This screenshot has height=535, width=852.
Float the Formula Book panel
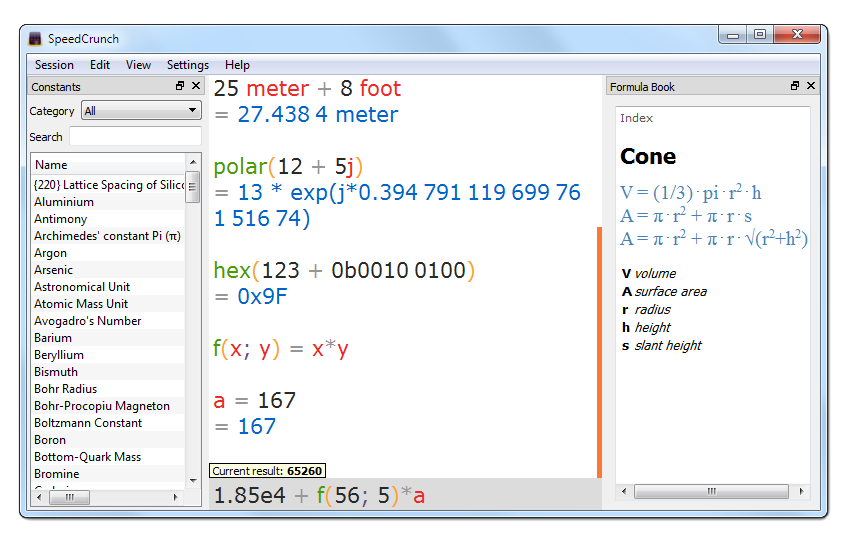(x=795, y=87)
